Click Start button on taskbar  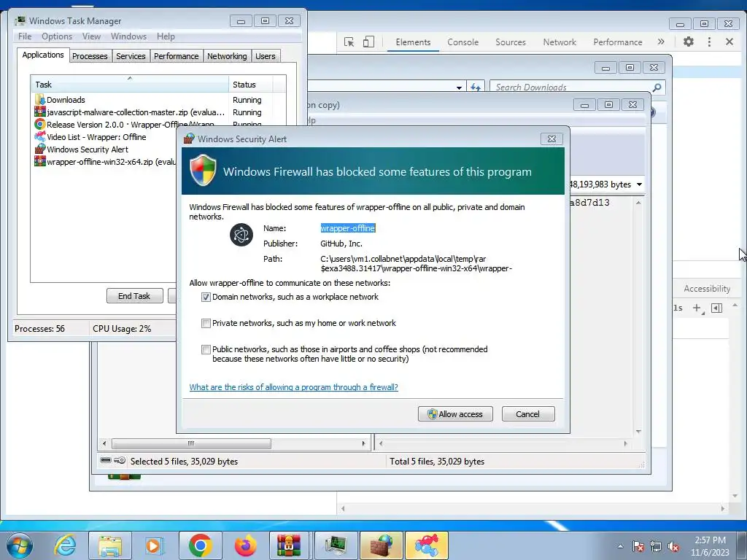pos(19,545)
